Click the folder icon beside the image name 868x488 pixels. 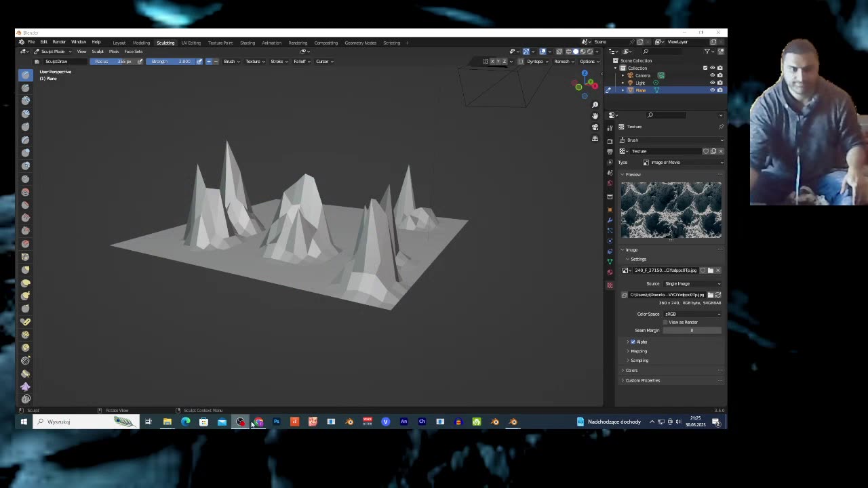(x=710, y=270)
